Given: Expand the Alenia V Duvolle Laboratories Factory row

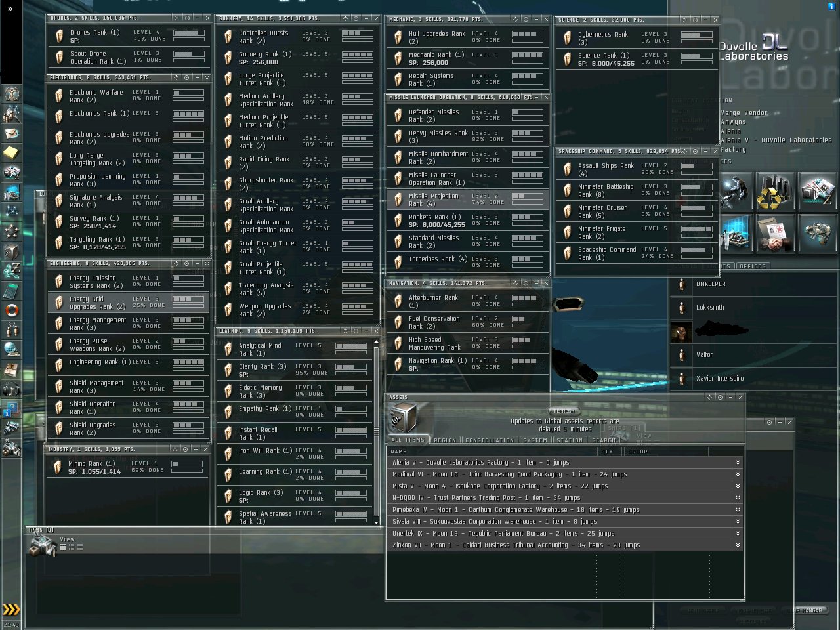Looking at the screenshot, I should point(738,463).
